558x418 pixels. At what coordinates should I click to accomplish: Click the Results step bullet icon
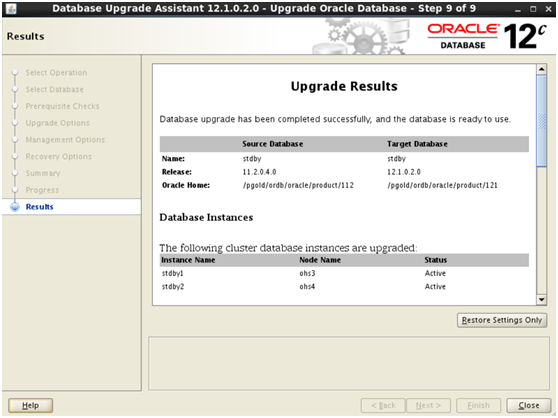pyautogui.click(x=15, y=207)
